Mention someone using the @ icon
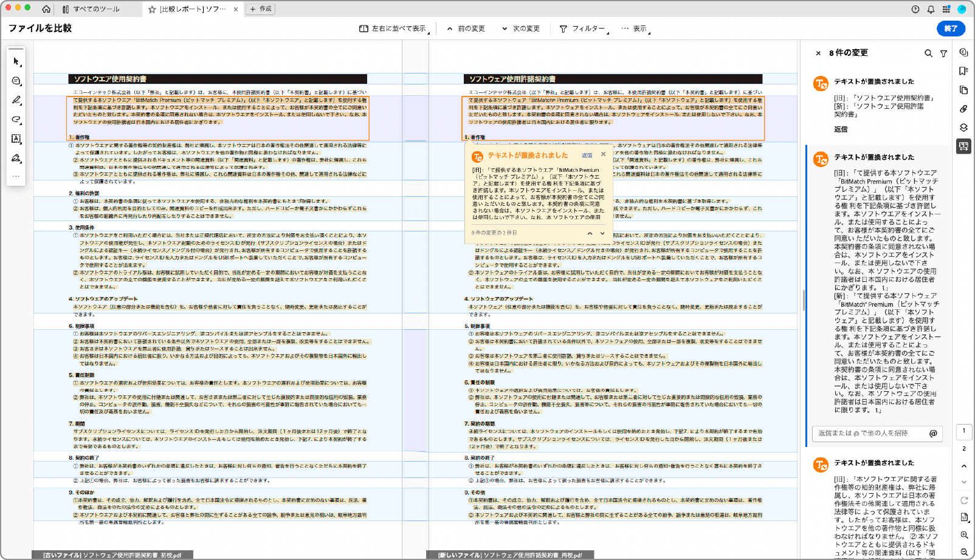 (x=933, y=433)
